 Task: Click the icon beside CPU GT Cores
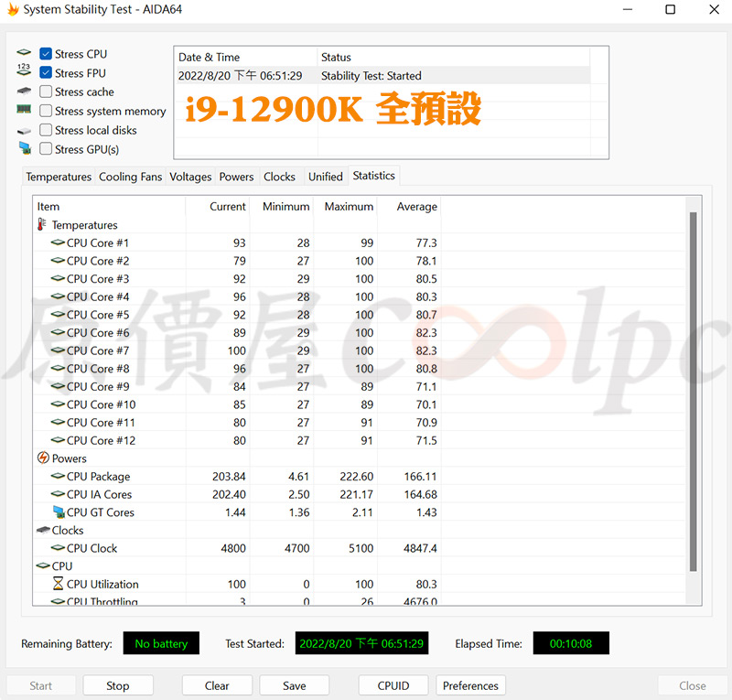click(x=59, y=512)
